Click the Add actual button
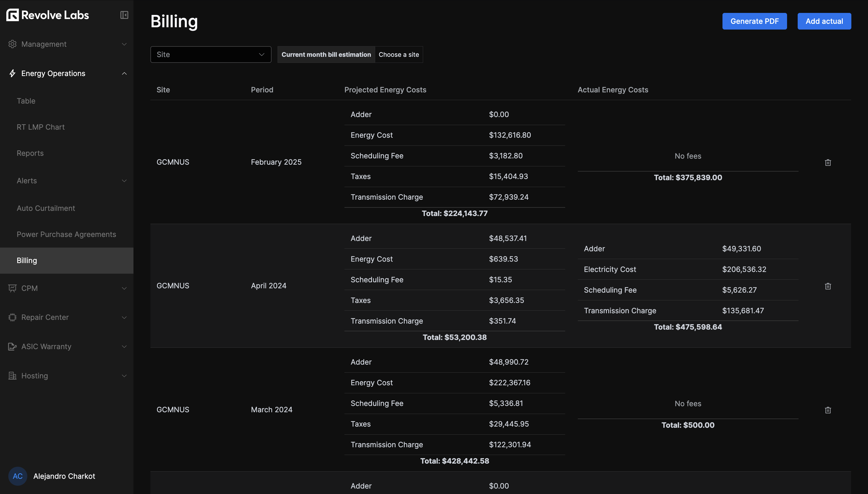The height and width of the screenshot is (494, 868). [x=824, y=21]
